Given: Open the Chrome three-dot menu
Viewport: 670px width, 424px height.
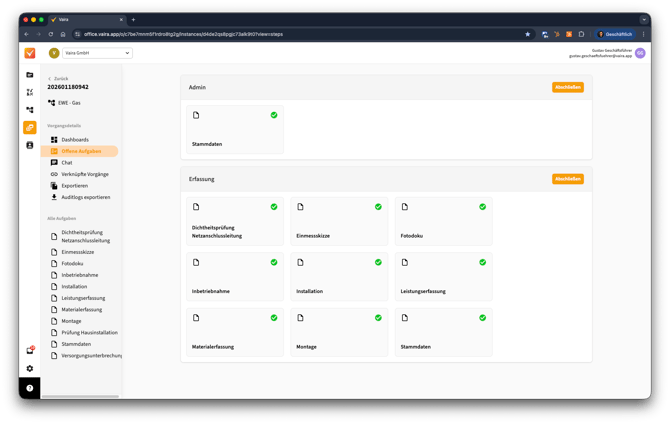Looking at the screenshot, I should click(x=643, y=34).
